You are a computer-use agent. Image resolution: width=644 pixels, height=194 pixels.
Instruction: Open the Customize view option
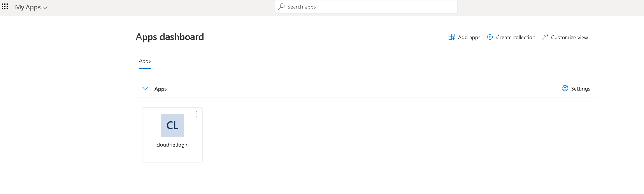click(569, 37)
